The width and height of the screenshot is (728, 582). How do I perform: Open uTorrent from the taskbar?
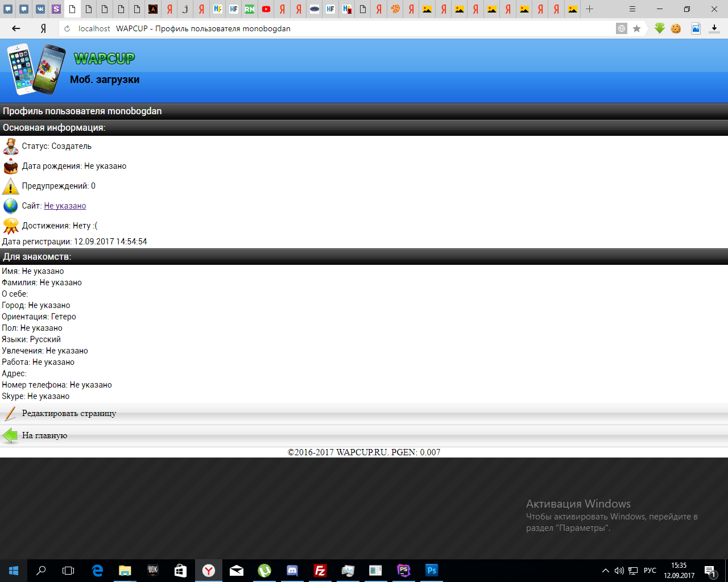point(264,571)
